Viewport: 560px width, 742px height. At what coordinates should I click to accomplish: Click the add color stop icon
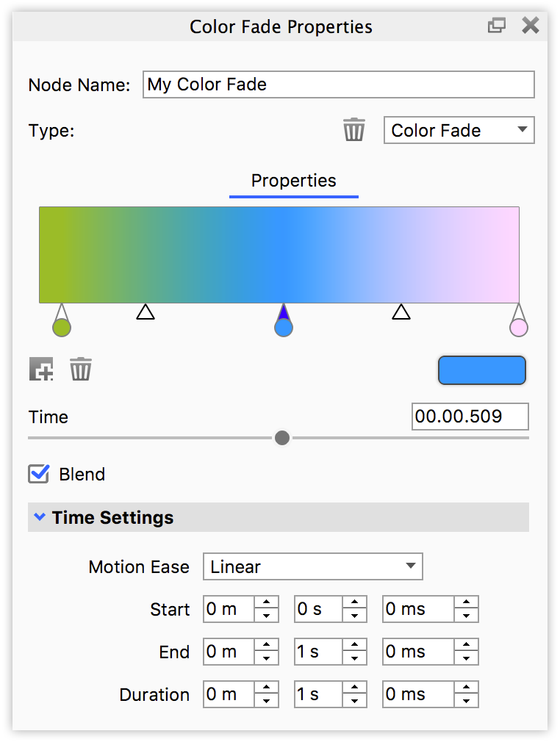tap(41, 369)
